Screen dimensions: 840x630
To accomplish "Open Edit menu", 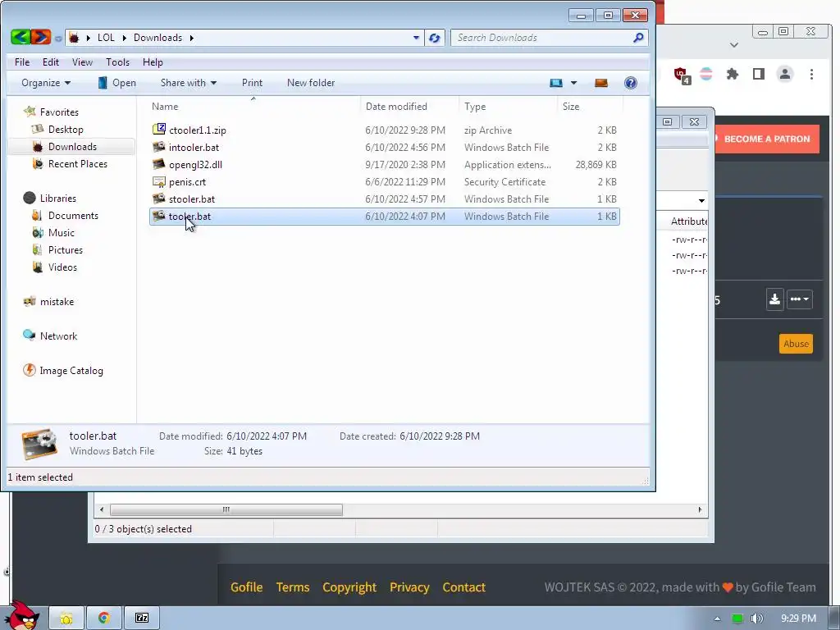I will coord(51,62).
